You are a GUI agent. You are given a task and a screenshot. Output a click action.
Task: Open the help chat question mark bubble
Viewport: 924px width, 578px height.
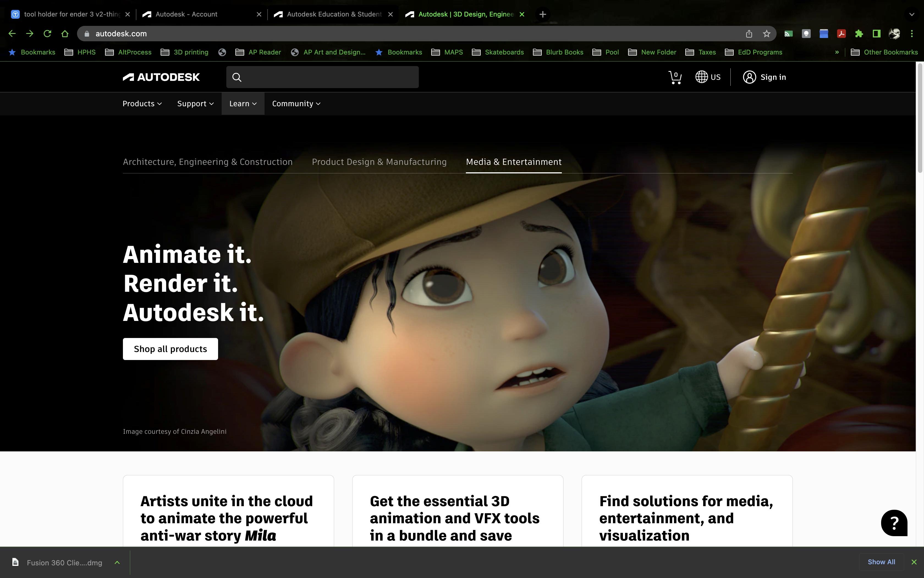point(894,523)
